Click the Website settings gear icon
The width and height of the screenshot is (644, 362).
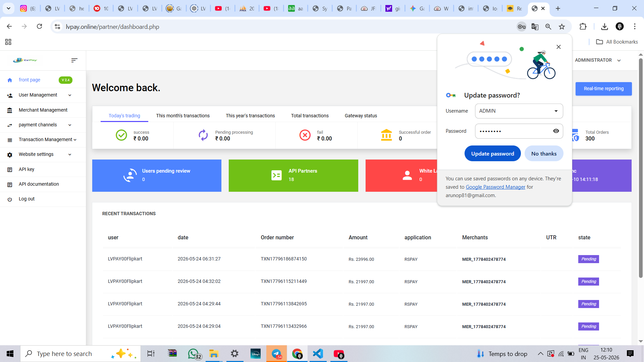10,155
